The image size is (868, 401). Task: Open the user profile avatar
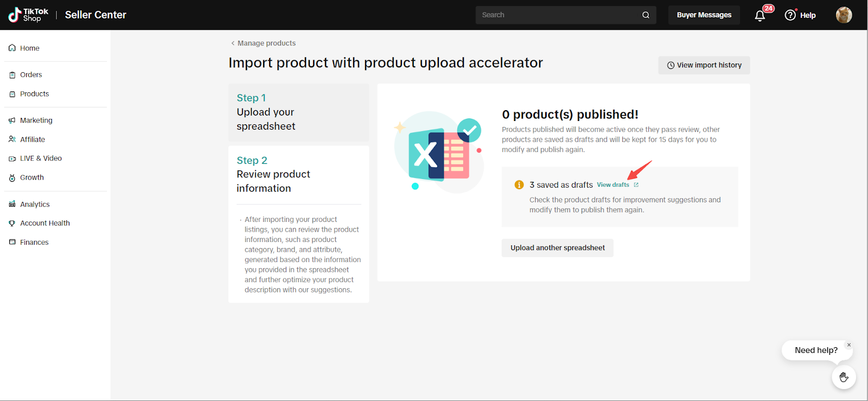844,15
